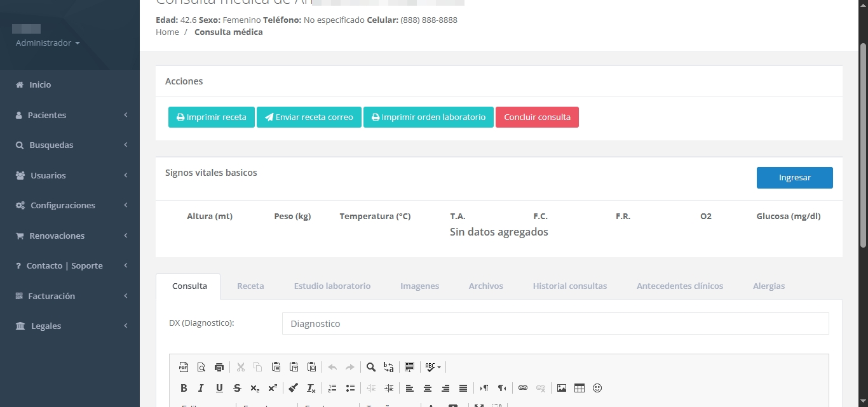Open the Administrador user dropdown
Screen dimensions: 868x407
(x=48, y=43)
